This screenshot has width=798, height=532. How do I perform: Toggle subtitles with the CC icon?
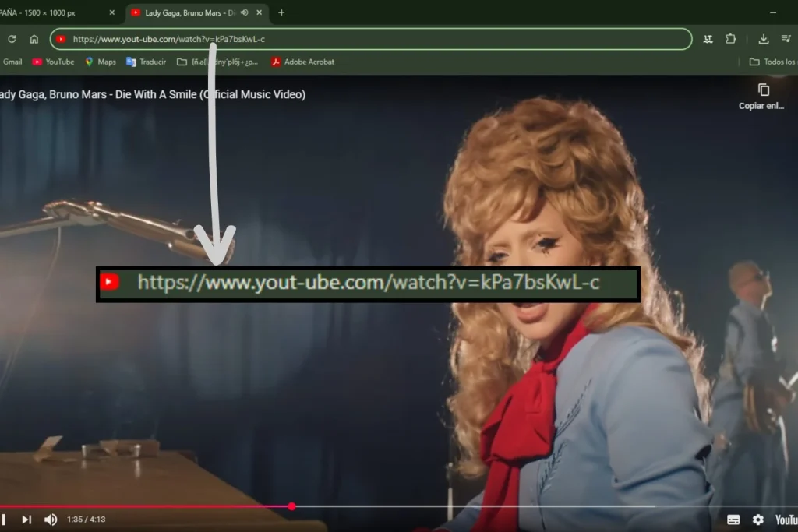733,520
